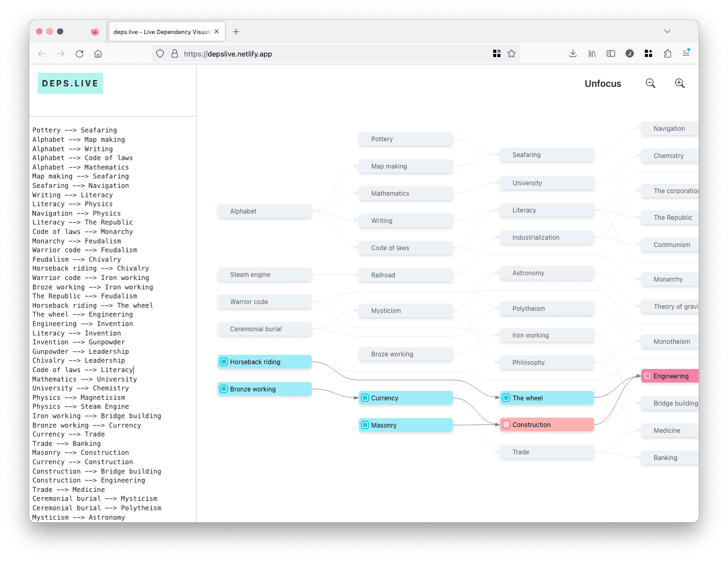
Task: Toggle the Masonry node checkbox
Action: pos(365,425)
